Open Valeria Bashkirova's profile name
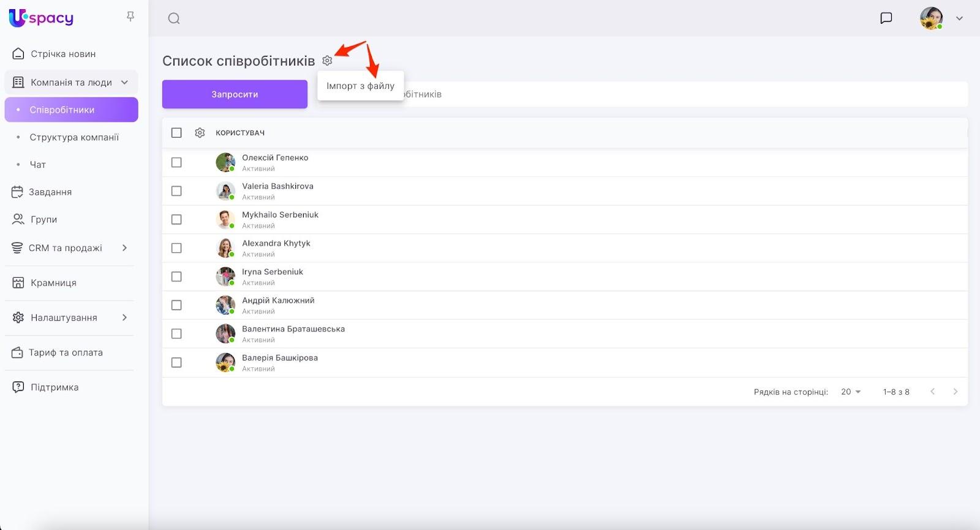 (x=277, y=186)
